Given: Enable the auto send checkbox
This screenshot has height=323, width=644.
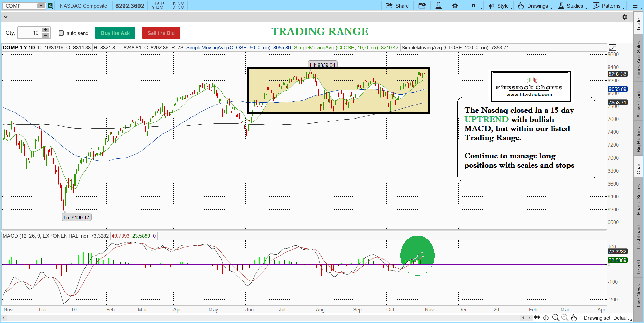Looking at the screenshot, I should (x=61, y=33).
